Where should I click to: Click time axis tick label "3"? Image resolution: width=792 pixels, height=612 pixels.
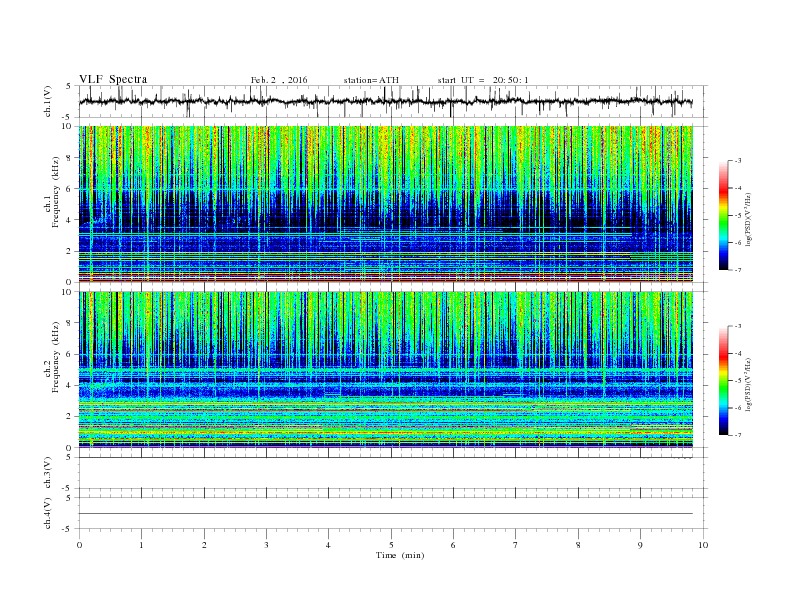pos(266,545)
